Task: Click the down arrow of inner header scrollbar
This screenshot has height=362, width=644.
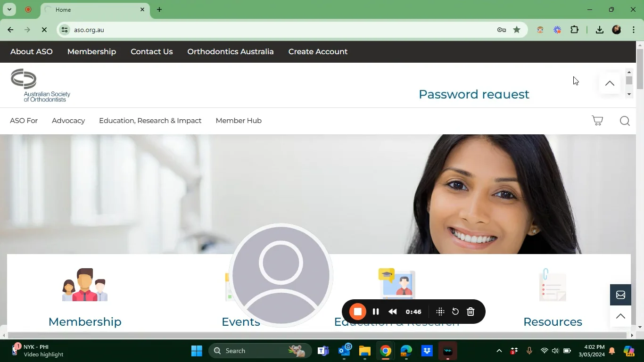Action: (629, 95)
